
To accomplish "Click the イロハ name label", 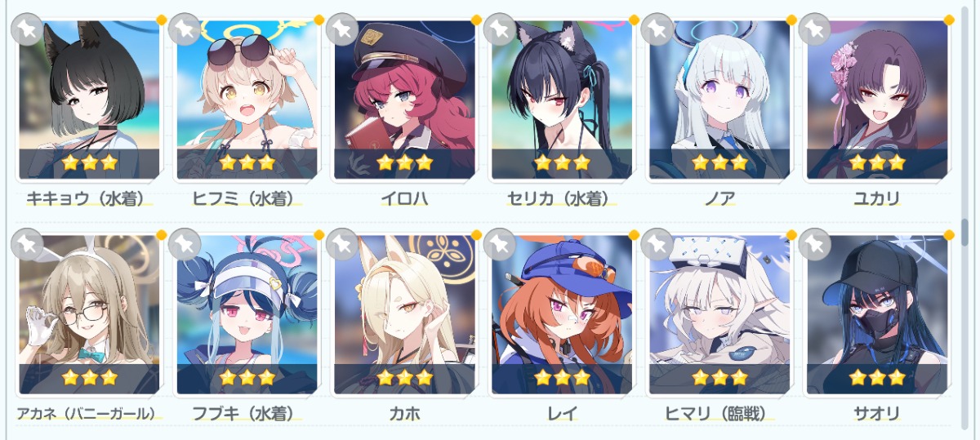I will [x=406, y=198].
